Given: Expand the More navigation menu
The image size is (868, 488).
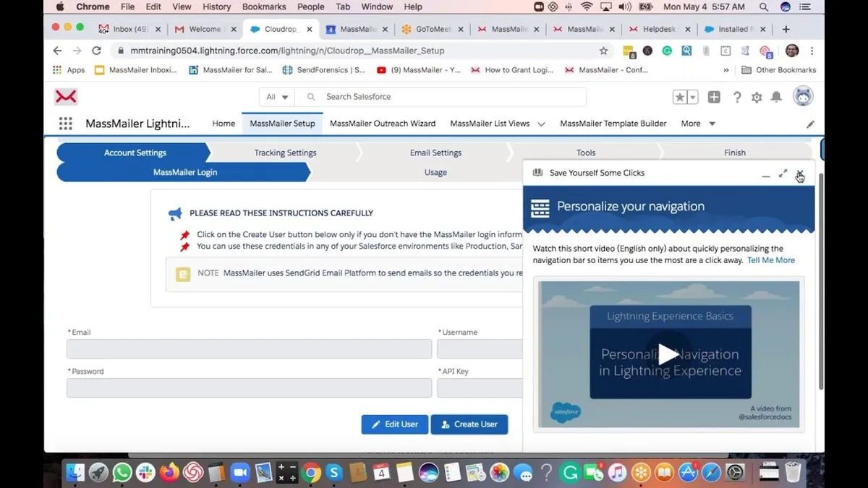Looking at the screenshot, I should pyautogui.click(x=698, y=124).
